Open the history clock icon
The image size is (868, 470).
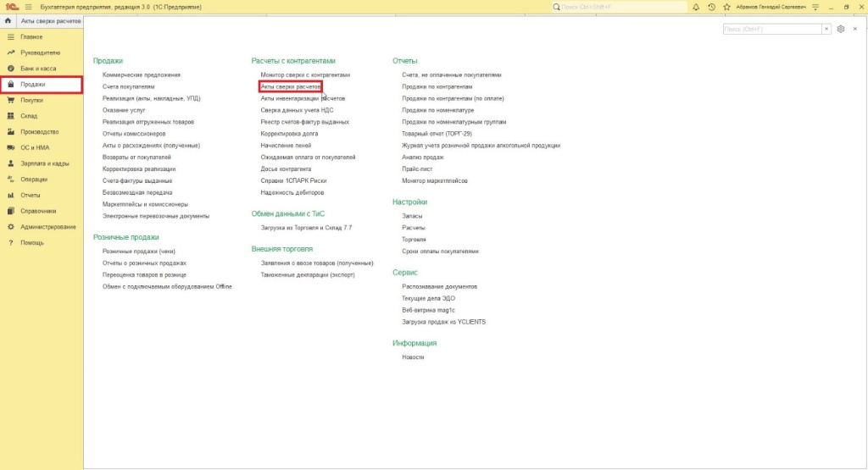(710, 6)
